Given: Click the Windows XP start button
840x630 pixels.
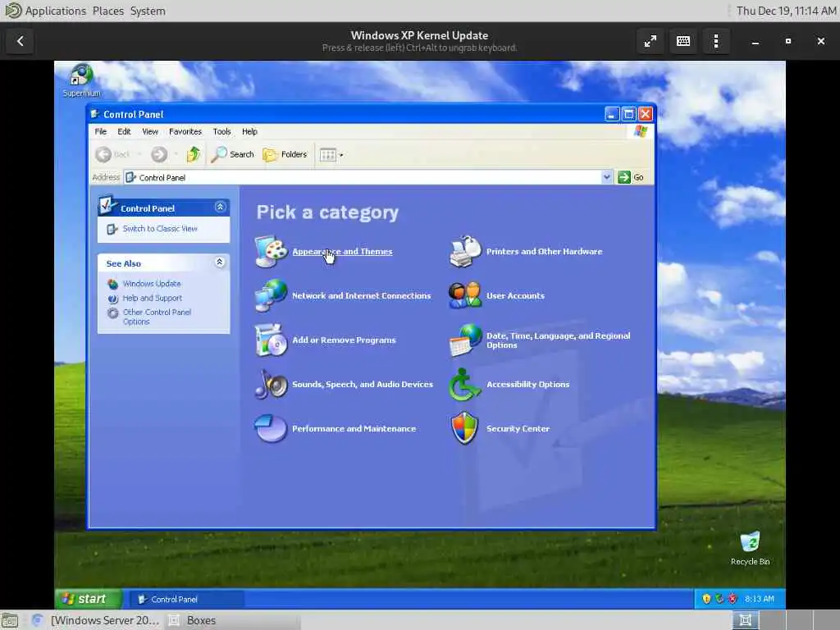Looking at the screenshot, I should pyautogui.click(x=89, y=599).
